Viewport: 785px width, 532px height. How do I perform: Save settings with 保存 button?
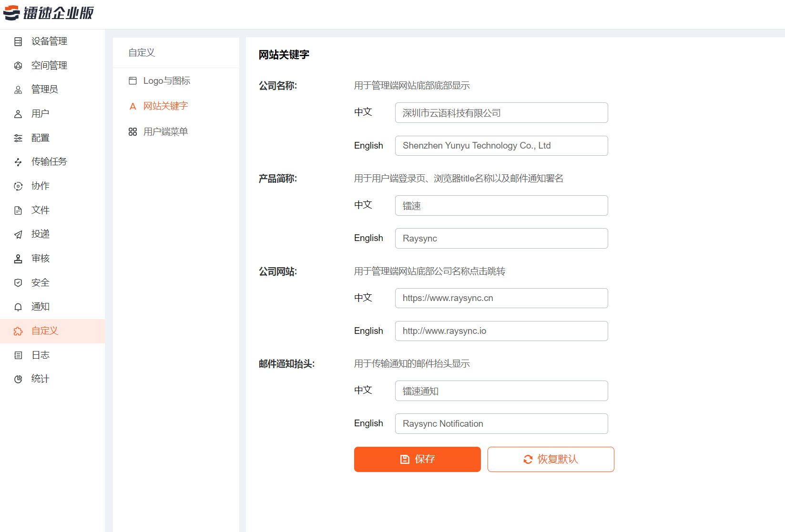click(x=418, y=459)
